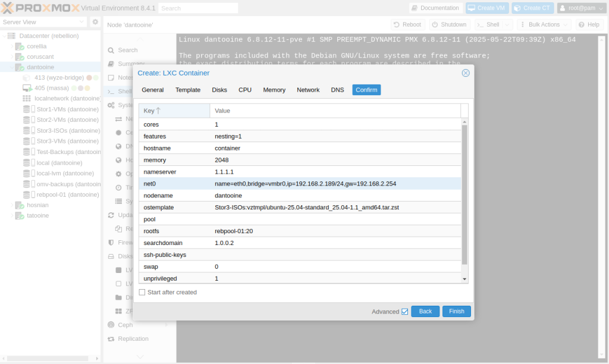Click the Reboot node button
Screen dimensions: 609x364
(x=408, y=24)
